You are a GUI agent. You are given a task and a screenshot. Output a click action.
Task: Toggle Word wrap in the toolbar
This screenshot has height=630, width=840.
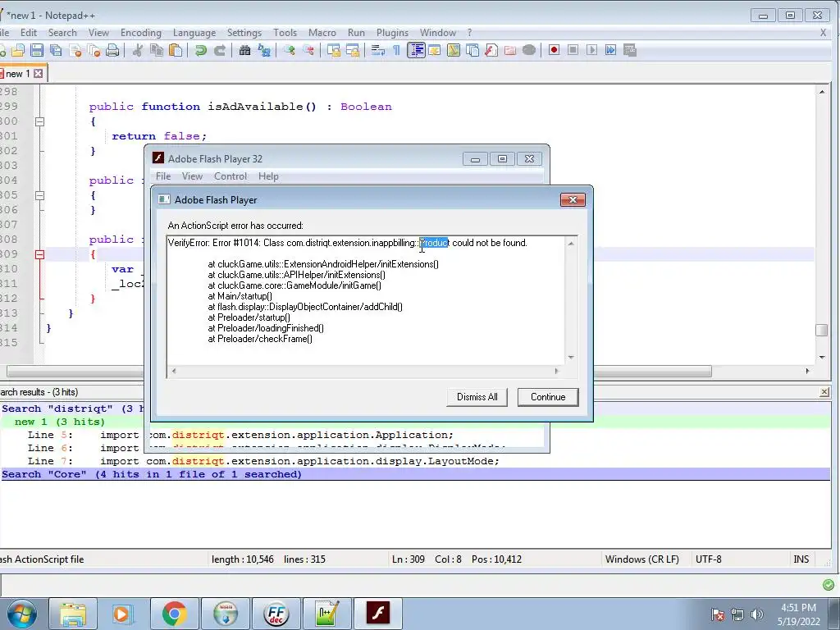point(377,50)
